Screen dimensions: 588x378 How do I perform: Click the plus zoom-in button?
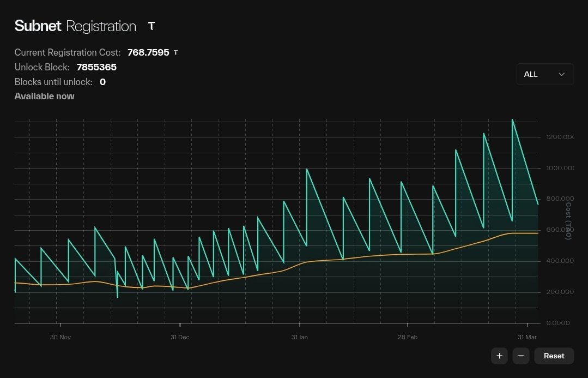click(x=499, y=356)
